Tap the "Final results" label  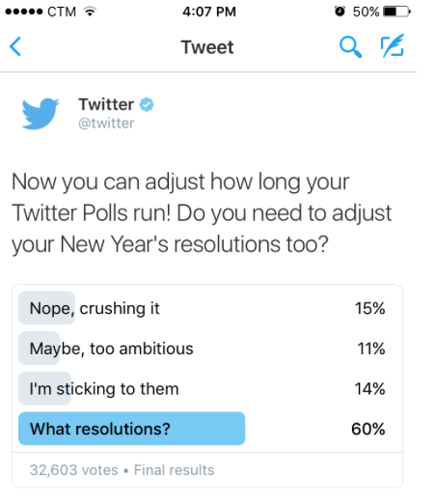coord(174,470)
